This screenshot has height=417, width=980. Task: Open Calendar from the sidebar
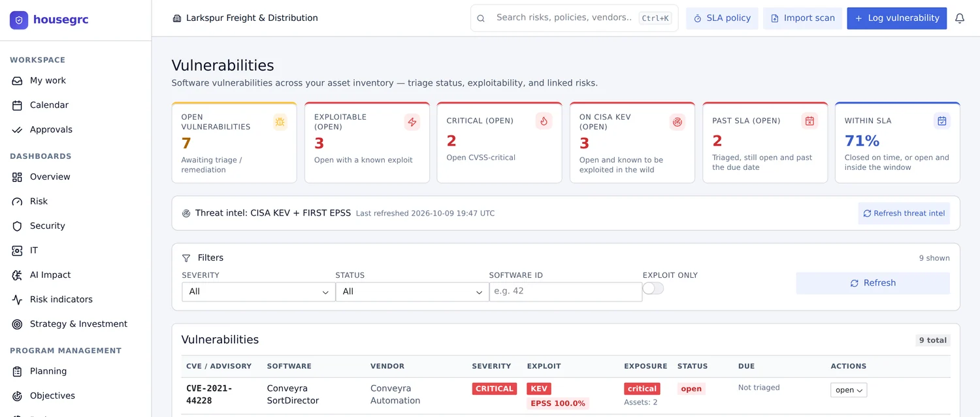(49, 105)
